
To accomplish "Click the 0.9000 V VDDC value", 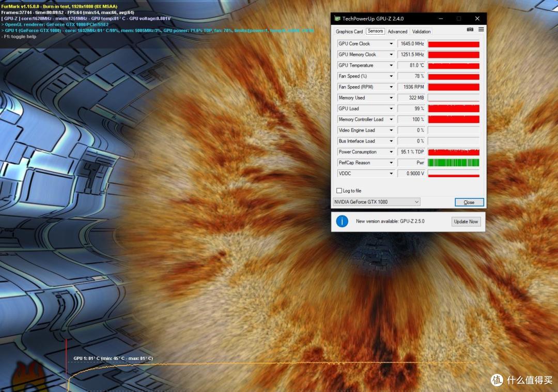I will click(411, 174).
